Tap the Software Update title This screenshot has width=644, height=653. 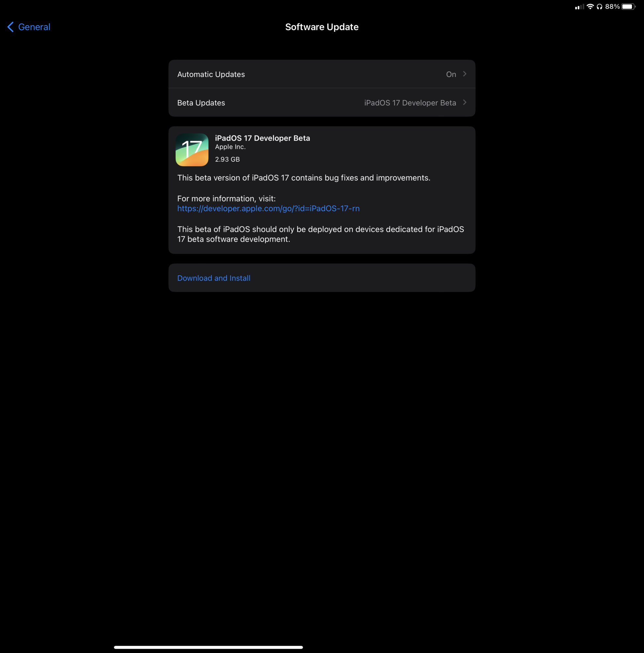(322, 27)
